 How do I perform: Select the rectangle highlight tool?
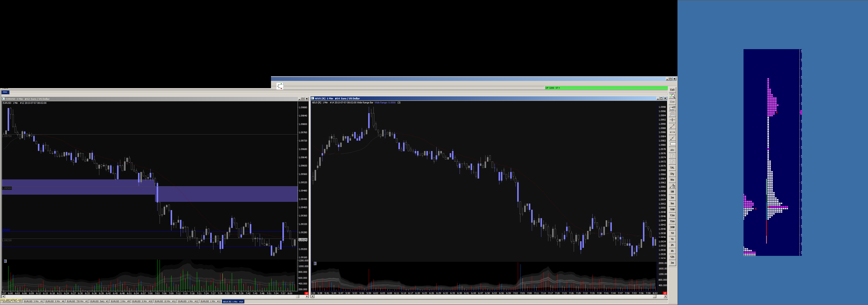pos(672,144)
